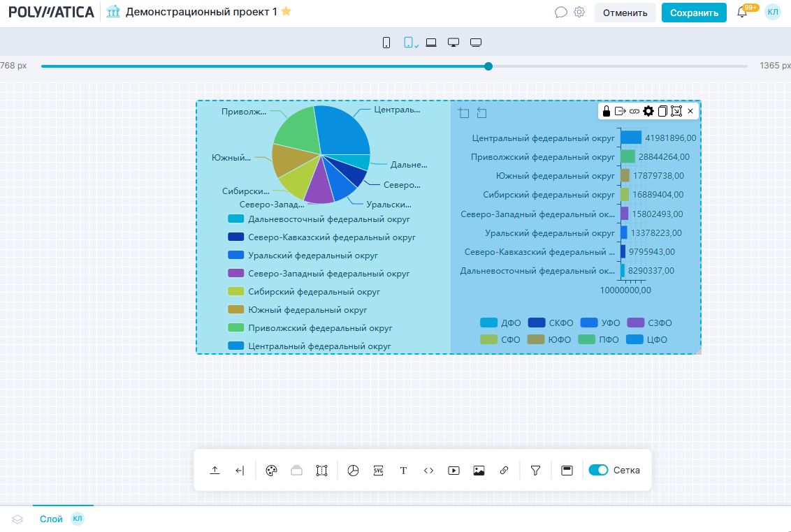The height and width of the screenshot is (532, 791).
Task: Insert an SVG element from toolbar
Action: click(378, 471)
